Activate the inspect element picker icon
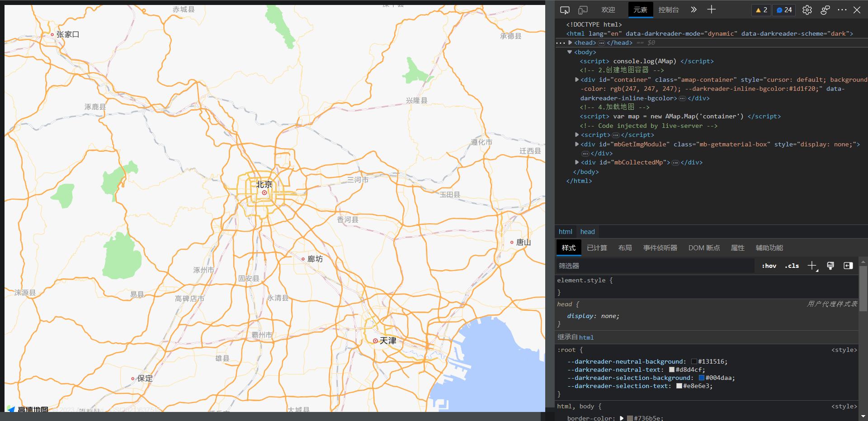Image resolution: width=868 pixels, height=421 pixels. point(565,10)
